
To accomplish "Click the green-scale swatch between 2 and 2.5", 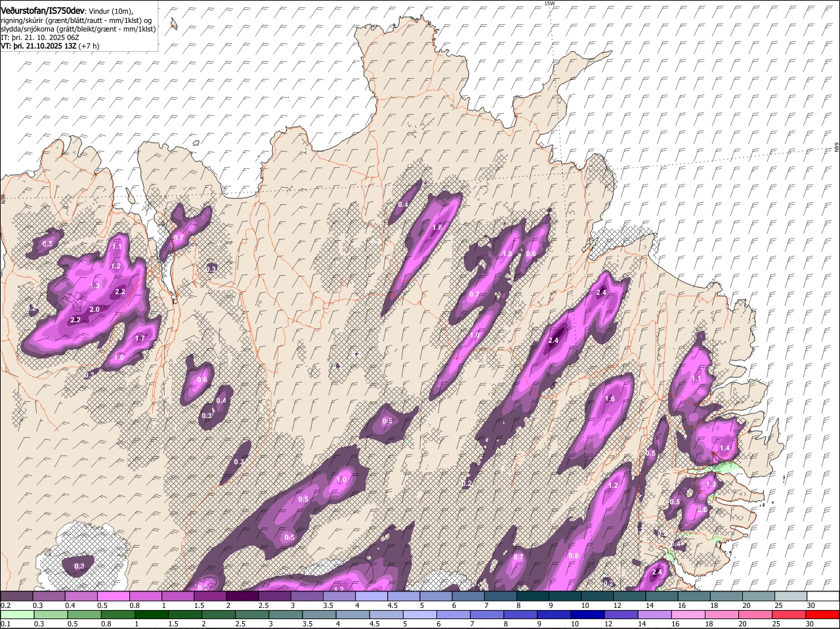I will click(x=219, y=615).
